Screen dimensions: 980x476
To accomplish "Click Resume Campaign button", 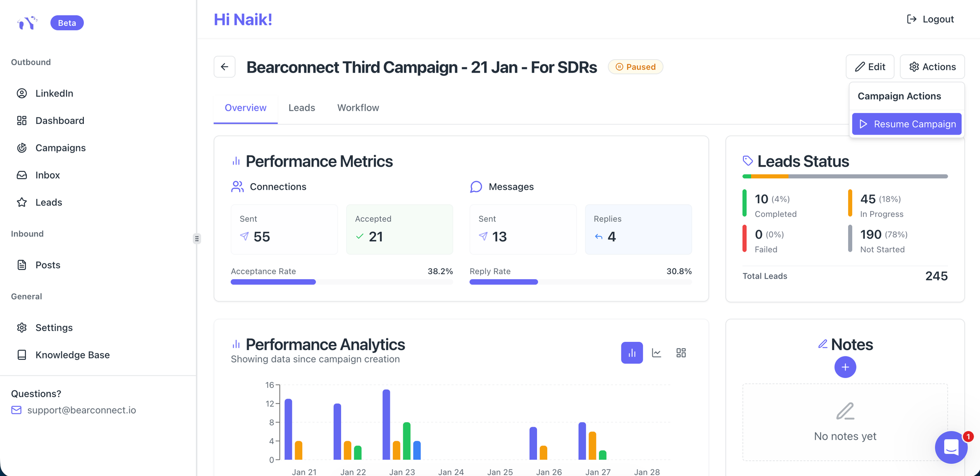I will click(906, 124).
